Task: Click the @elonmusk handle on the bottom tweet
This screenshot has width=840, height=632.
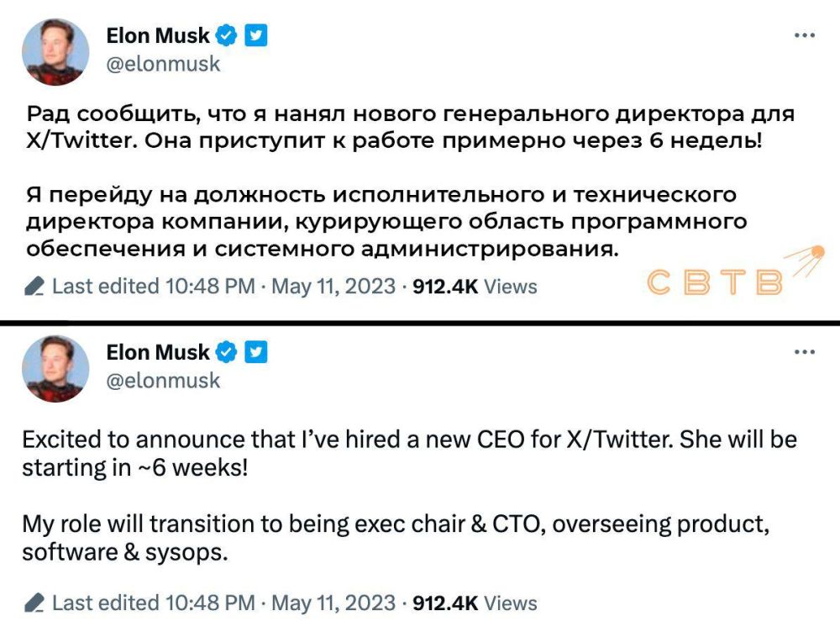Action: point(163,380)
